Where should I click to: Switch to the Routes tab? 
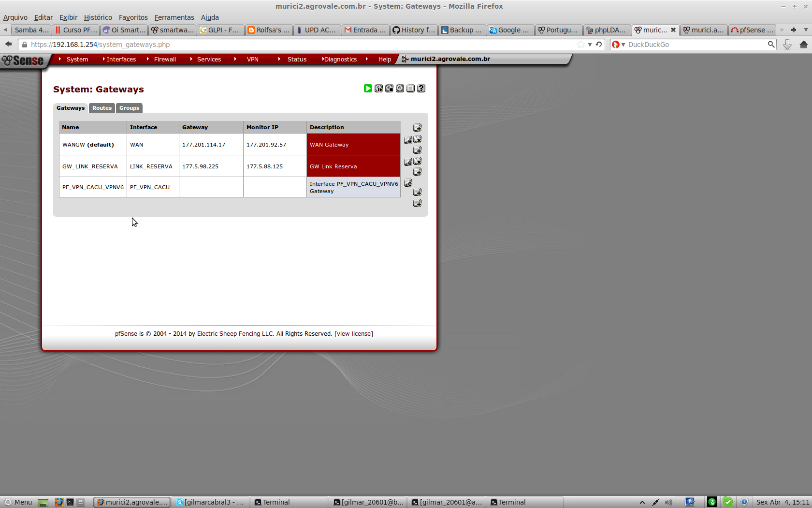[102, 108]
